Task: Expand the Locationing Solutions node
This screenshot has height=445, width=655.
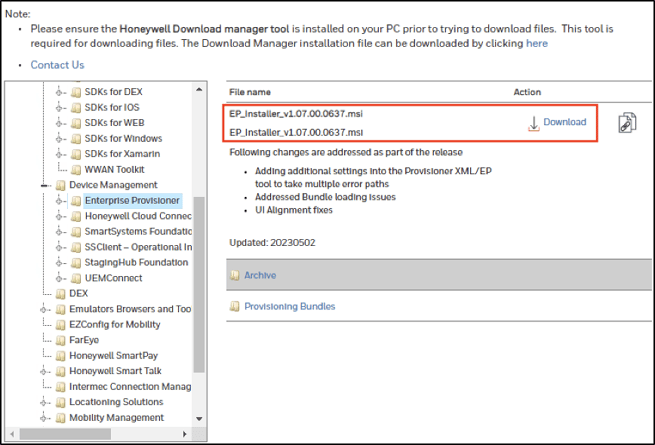Action: (x=43, y=402)
